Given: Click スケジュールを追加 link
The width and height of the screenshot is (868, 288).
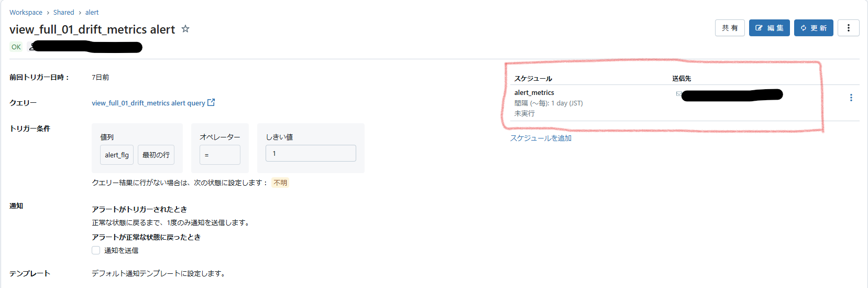Looking at the screenshot, I should pyautogui.click(x=541, y=138).
